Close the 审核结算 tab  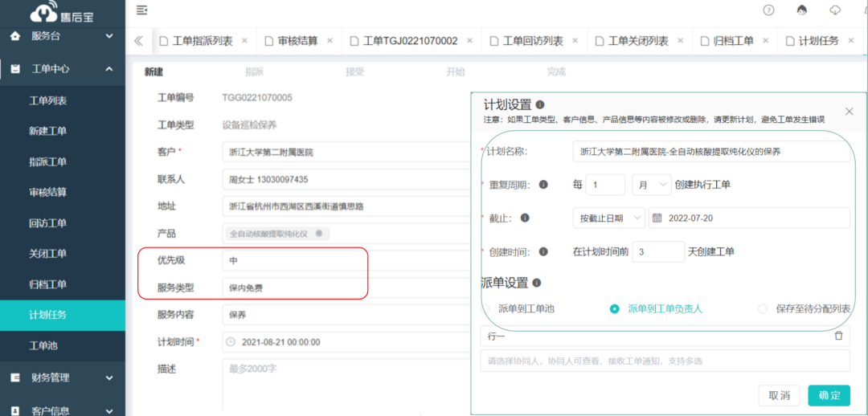point(330,40)
